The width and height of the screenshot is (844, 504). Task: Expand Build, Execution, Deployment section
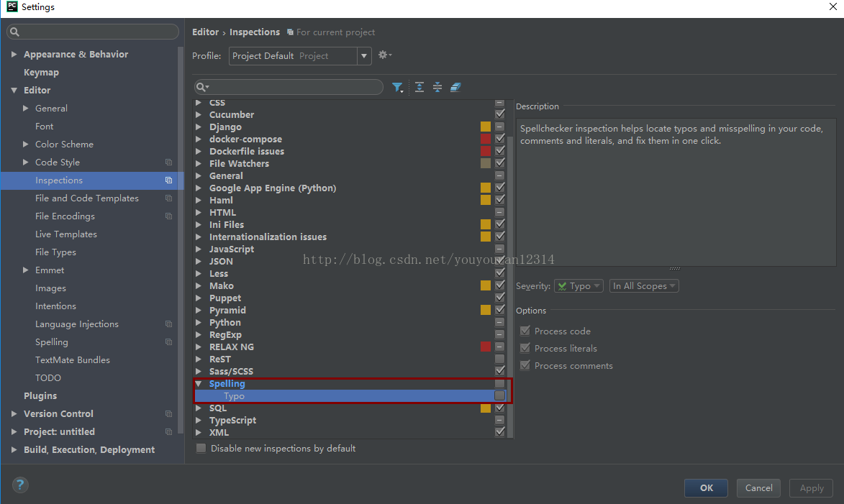pyautogui.click(x=14, y=449)
